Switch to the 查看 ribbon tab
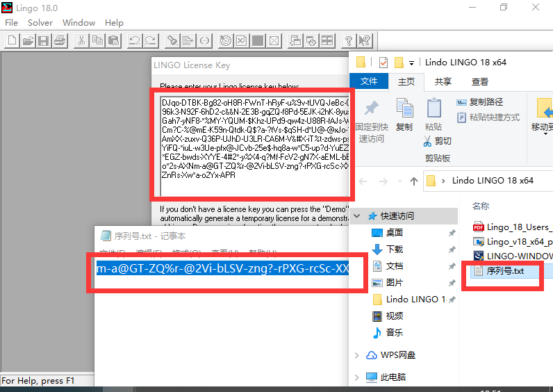Screen dimensions: 553x392 480,81
